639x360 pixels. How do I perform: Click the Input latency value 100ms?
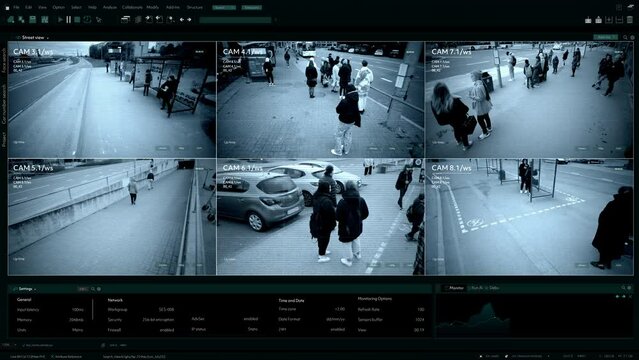click(x=77, y=310)
